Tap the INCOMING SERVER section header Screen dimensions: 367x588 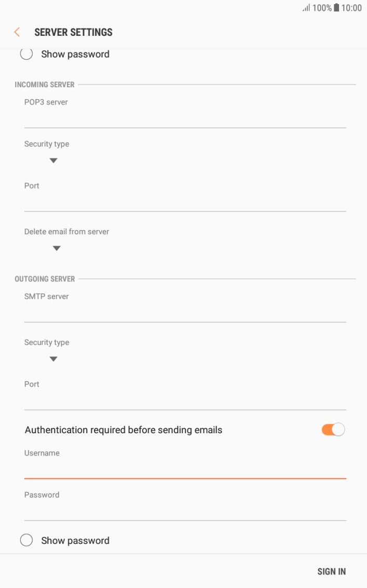coord(45,85)
